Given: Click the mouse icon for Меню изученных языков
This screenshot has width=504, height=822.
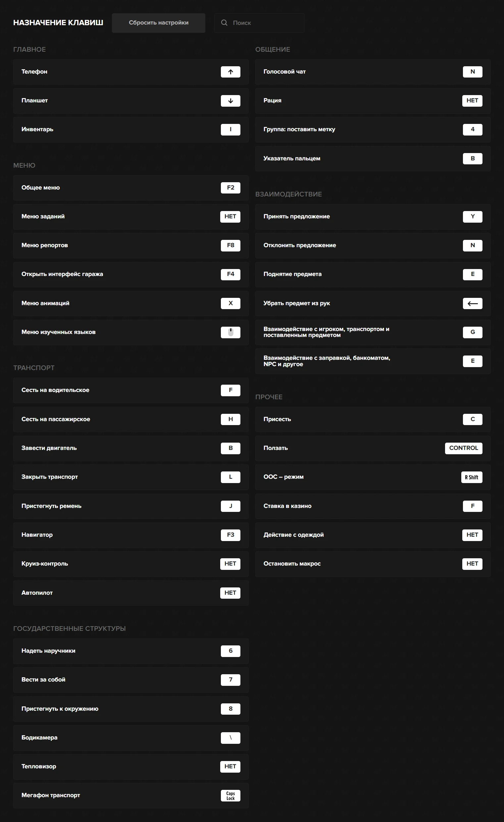Looking at the screenshot, I should pyautogui.click(x=230, y=332).
